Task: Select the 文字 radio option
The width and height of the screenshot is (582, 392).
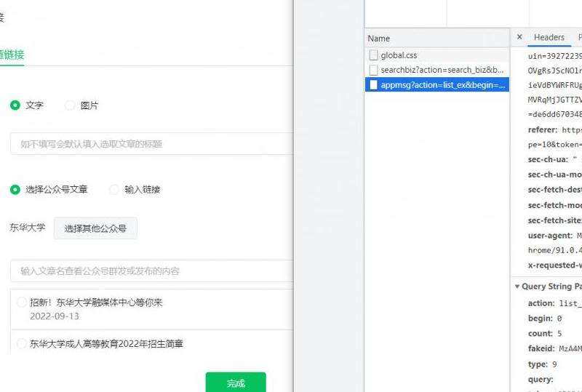Action: point(15,105)
